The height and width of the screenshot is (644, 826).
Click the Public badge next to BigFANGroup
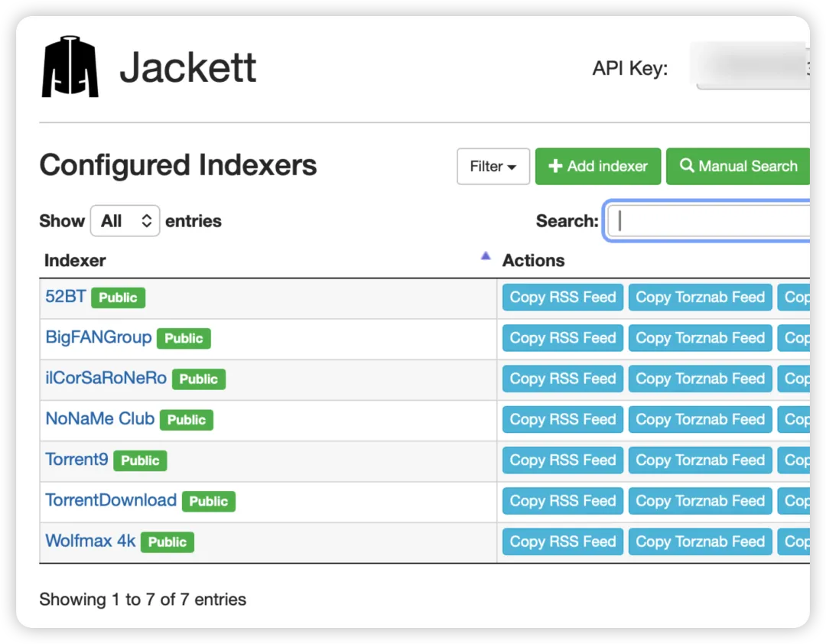click(184, 338)
